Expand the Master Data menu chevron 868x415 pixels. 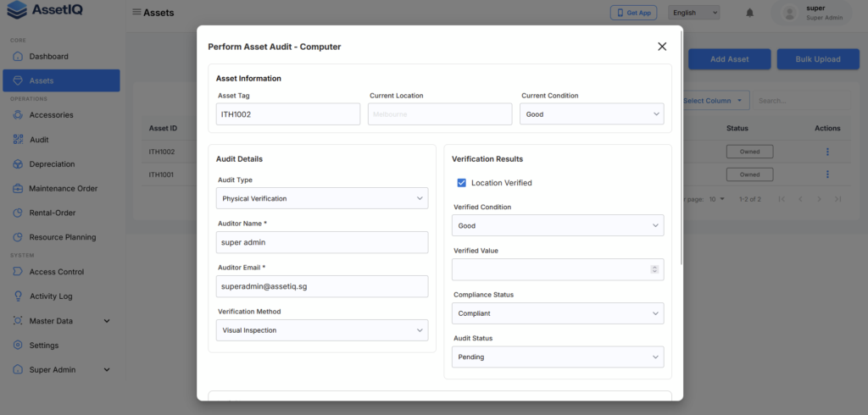click(x=108, y=321)
